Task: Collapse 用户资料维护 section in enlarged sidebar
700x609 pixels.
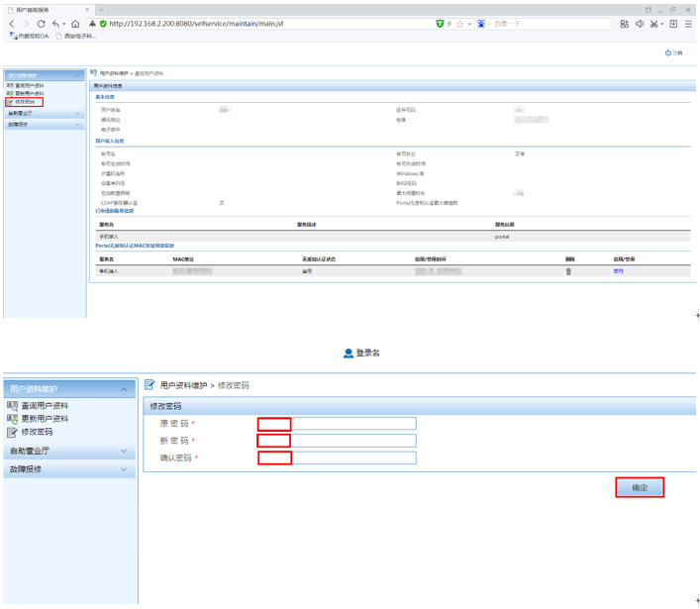Action: [68, 389]
